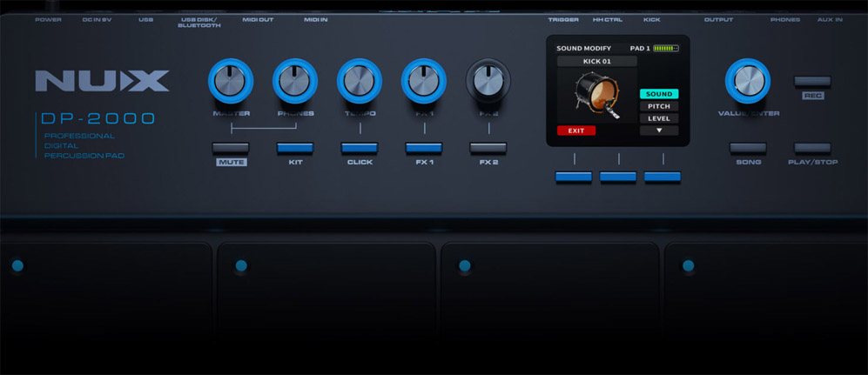This screenshot has height=375, width=868.
Task: Hit the PLAY/STOP button
Action: 812,148
